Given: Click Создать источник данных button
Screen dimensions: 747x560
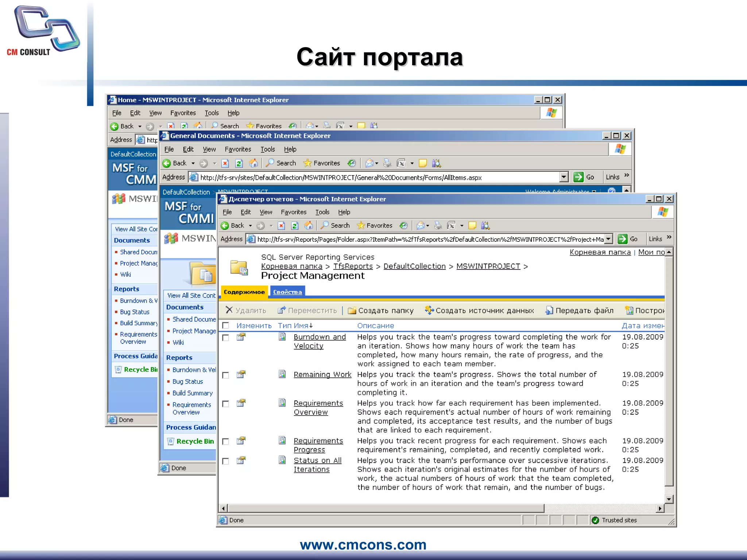Looking at the screenshot, I should (480, 310).
